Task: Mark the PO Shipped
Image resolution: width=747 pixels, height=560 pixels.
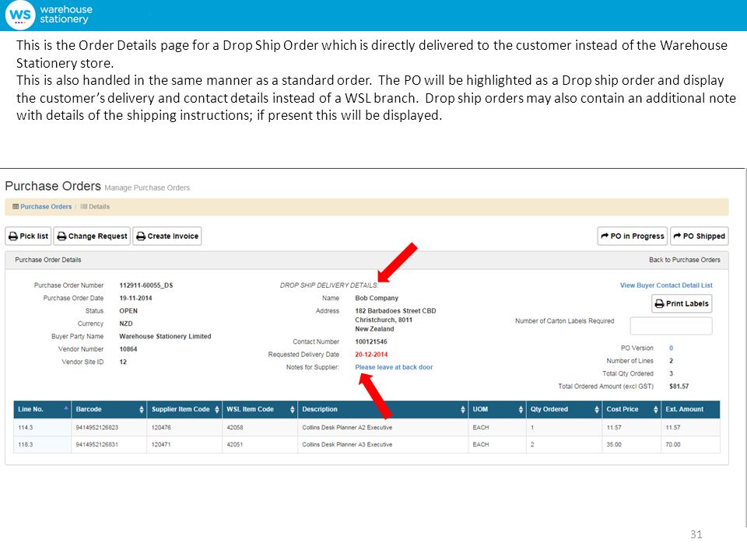Action: click(700, 236)
